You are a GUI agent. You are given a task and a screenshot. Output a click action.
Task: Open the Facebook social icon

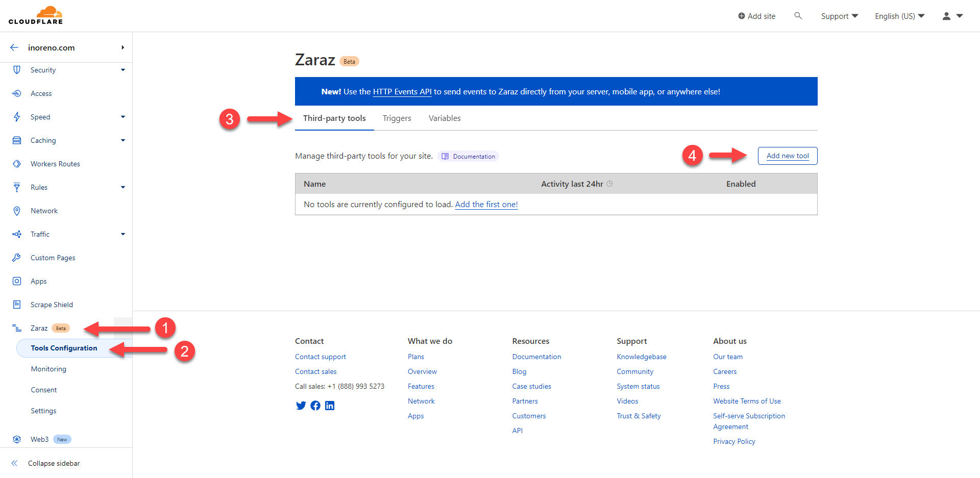coord(315,406)
